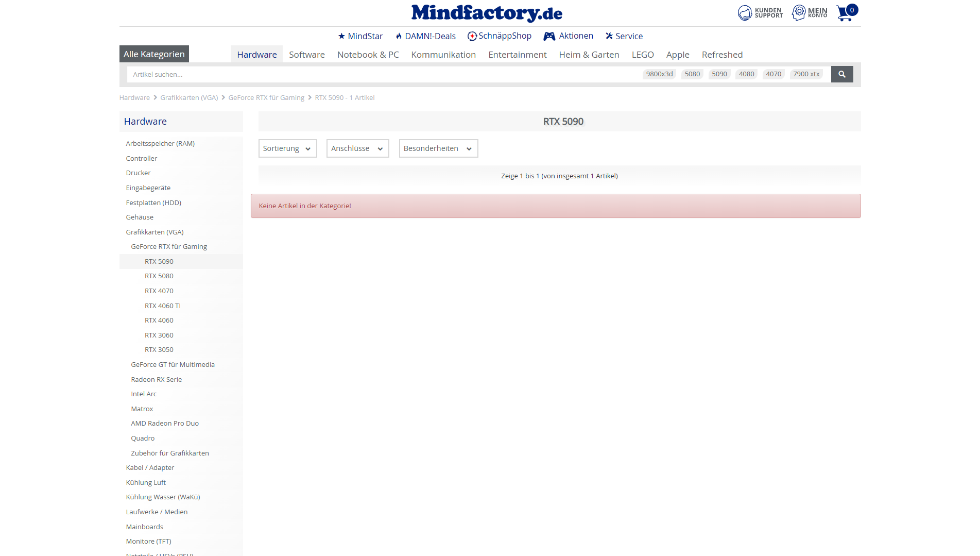Open Controller category
Viewport: 980px width, 556px height.
pyautogui.click(x=141, y=159)
